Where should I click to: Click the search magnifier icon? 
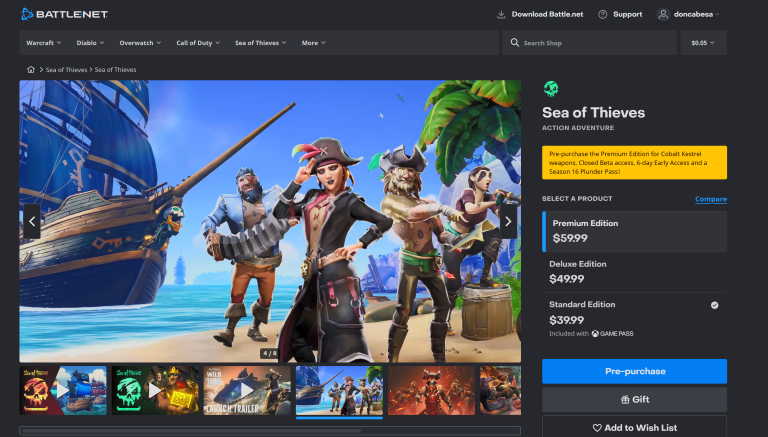[514, 43]
